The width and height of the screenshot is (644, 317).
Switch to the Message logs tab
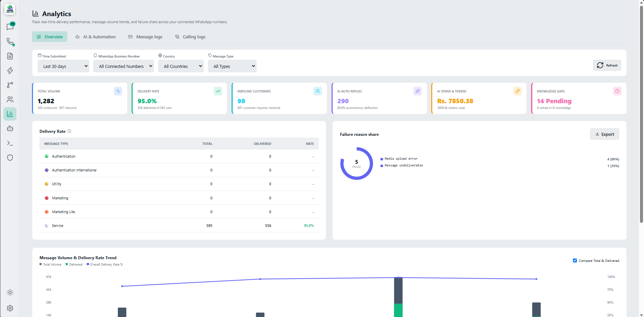click(x=145, y=37)
